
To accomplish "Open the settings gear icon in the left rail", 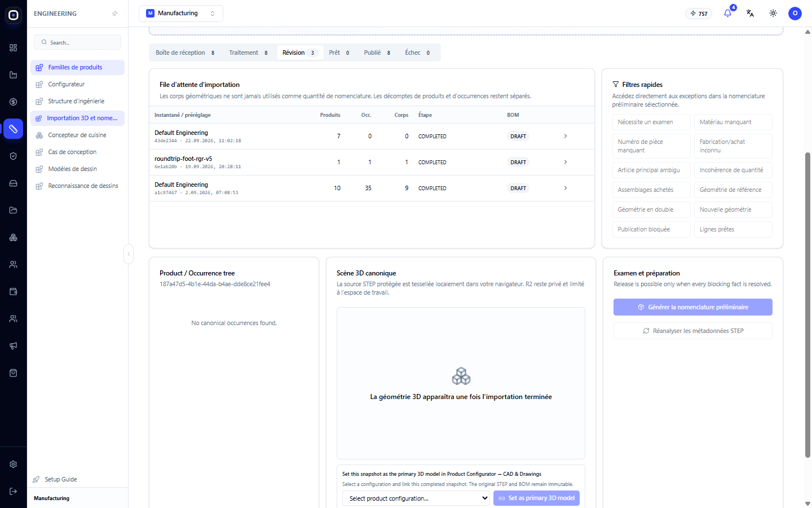I will tap(14, 465).
